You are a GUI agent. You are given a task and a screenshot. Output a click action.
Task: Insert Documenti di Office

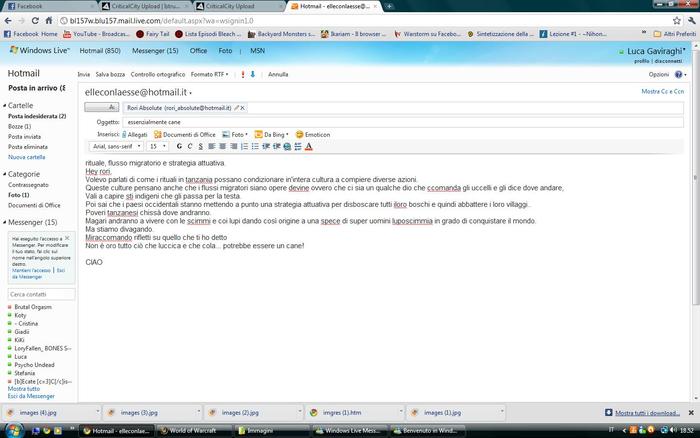pos(185,134)
